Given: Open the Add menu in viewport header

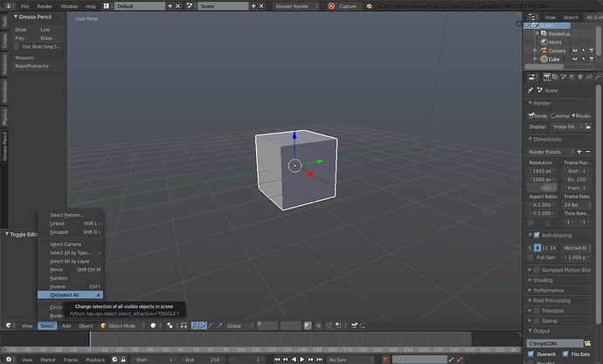Looking at the screenshot, I should click(x=66, y=326).
